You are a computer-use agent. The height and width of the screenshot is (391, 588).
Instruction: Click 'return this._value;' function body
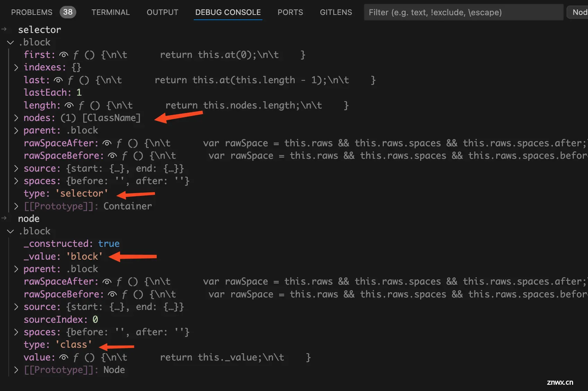pos(211,357)
